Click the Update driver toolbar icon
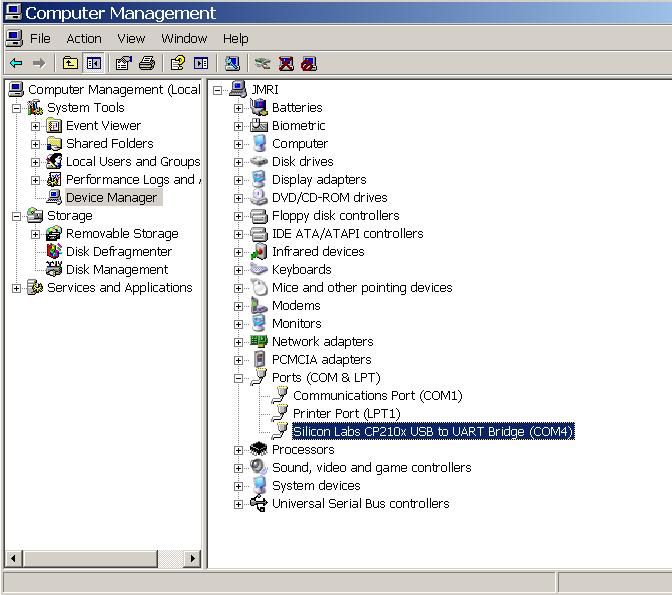Screen dimensions: 672x595 262,63
